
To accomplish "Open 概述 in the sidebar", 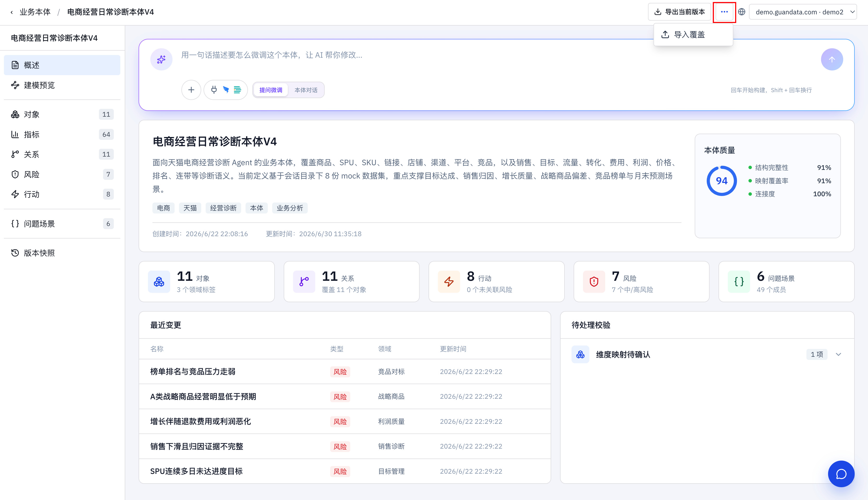I will (62, 65).
